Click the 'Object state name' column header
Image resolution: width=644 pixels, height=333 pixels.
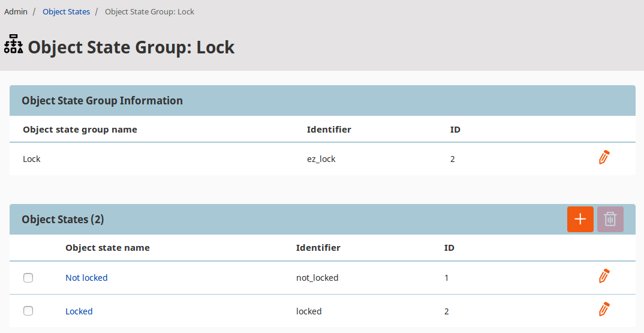click(107, 248)
